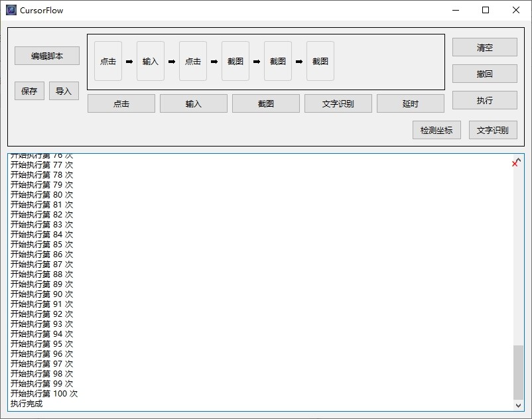
Task: Select the middle 截图 step card in flow
Action: click(277, 61)
